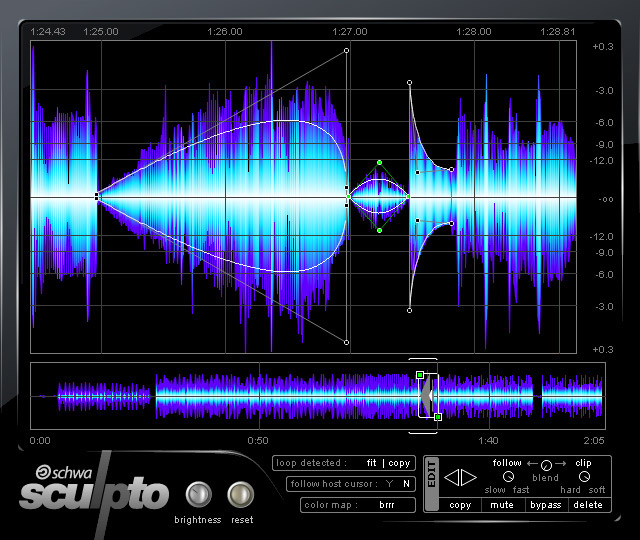Toggle bypass in the edit panel
This screenshot has width=640, height=540.
point(546,505)
